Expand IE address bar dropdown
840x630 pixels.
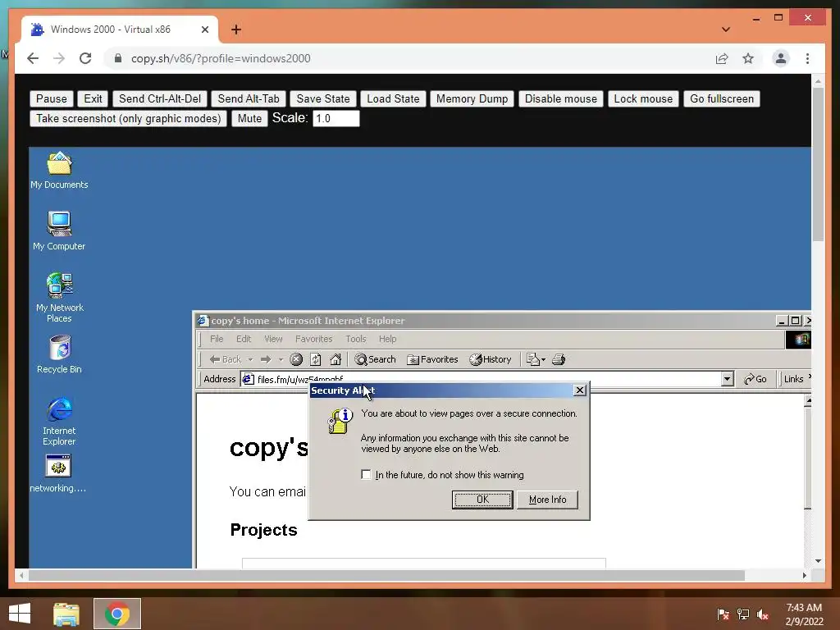[727, 379]
